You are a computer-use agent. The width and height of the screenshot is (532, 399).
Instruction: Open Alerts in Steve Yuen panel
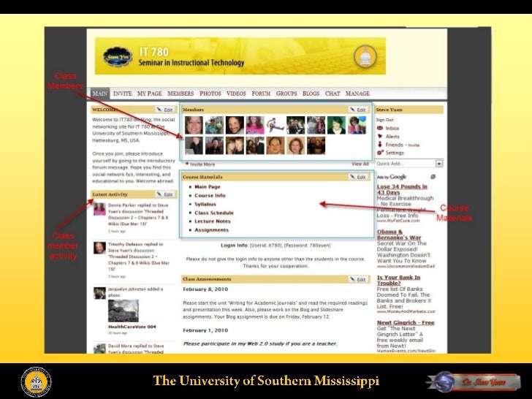(x=392, y=137)
